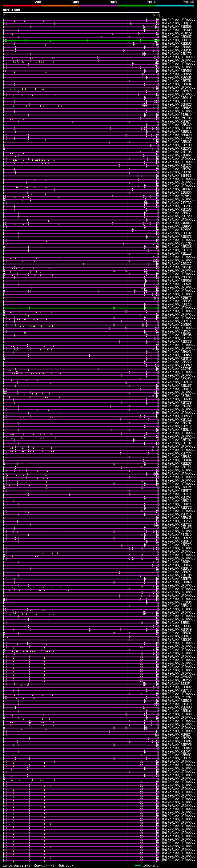Select label UniRef100_C3Y2E1

(177, 379)
